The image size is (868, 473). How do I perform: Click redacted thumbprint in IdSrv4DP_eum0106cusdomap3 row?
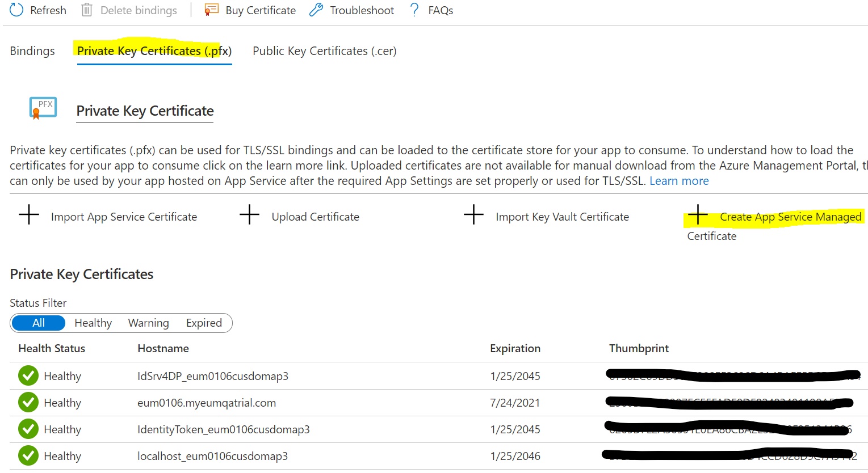point(733,375)
